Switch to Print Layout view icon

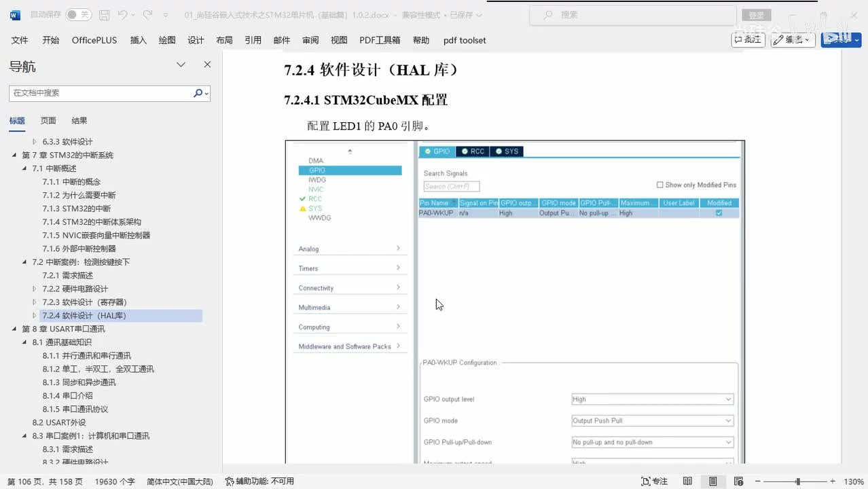point(713,482)
